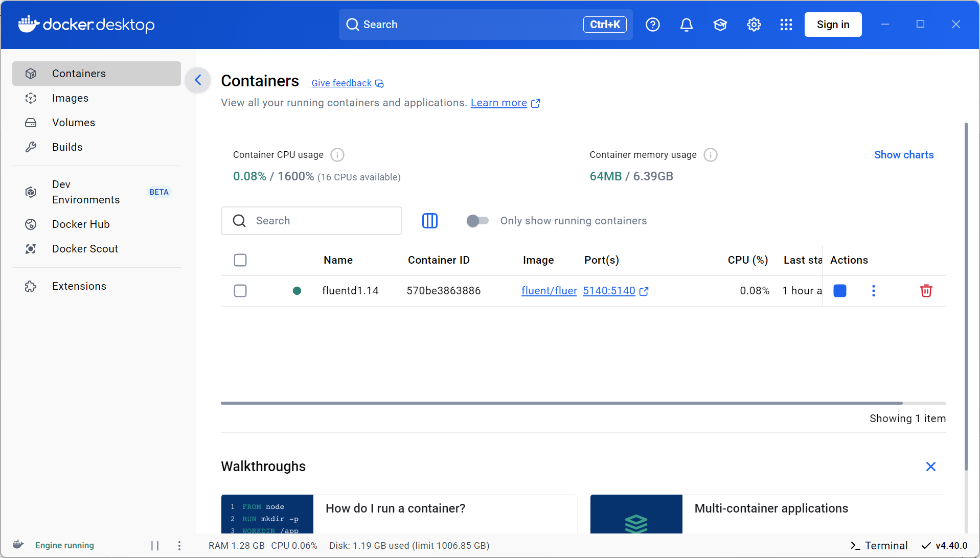The image size is (980, 558).
Task: Collapse the sidebar with the back chevron
Action: pos(198,80)
